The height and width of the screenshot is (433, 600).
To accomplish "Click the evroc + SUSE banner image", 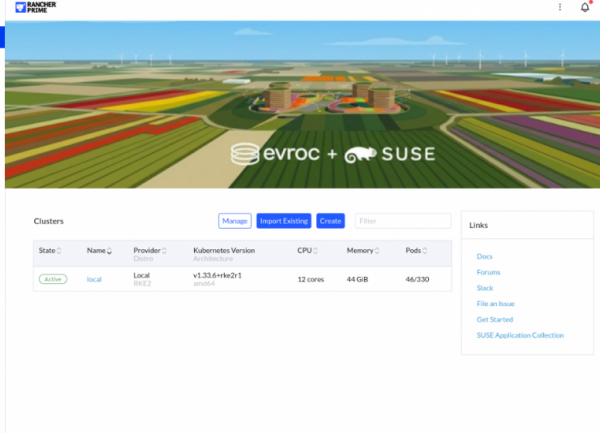I will coord(302,104).
